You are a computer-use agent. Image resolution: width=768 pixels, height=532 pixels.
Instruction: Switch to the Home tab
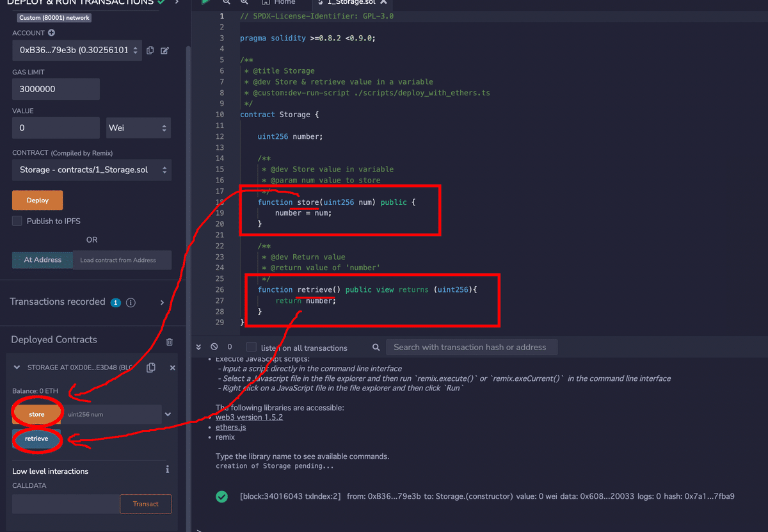click(x=278, y=3)
